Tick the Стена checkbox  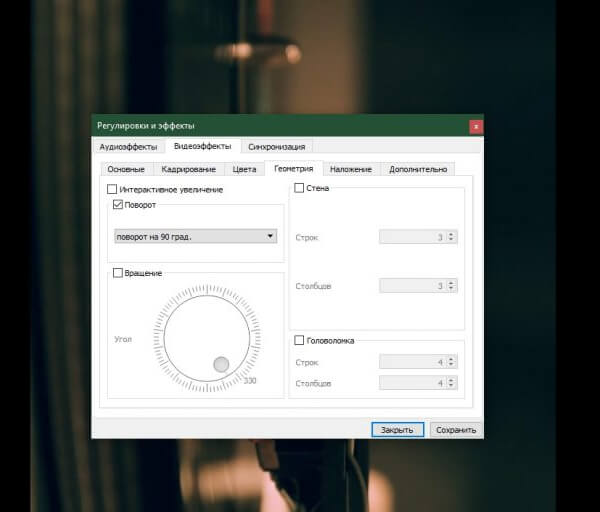tap(299, 188)
